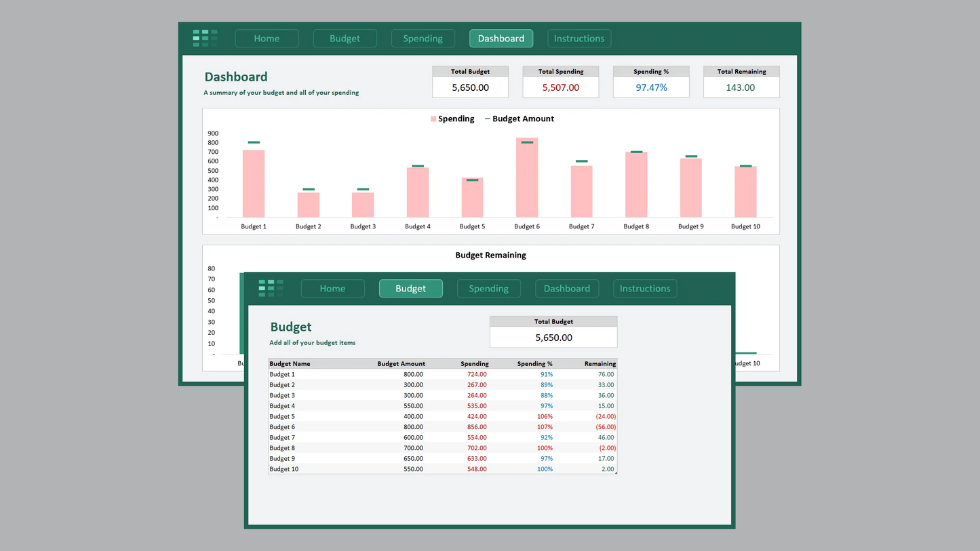Select Budget 4 spending cell 535.00

(477, 406)
